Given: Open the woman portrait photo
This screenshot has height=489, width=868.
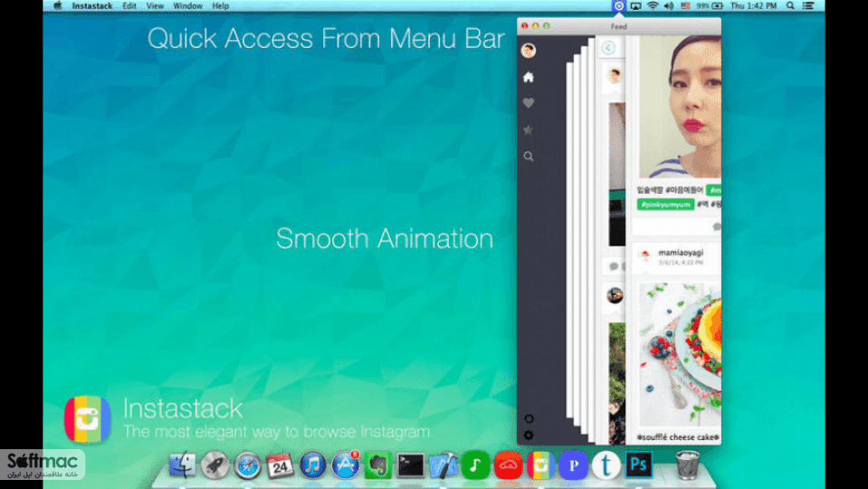Looking at the screenshot, I should pos(681,107).
